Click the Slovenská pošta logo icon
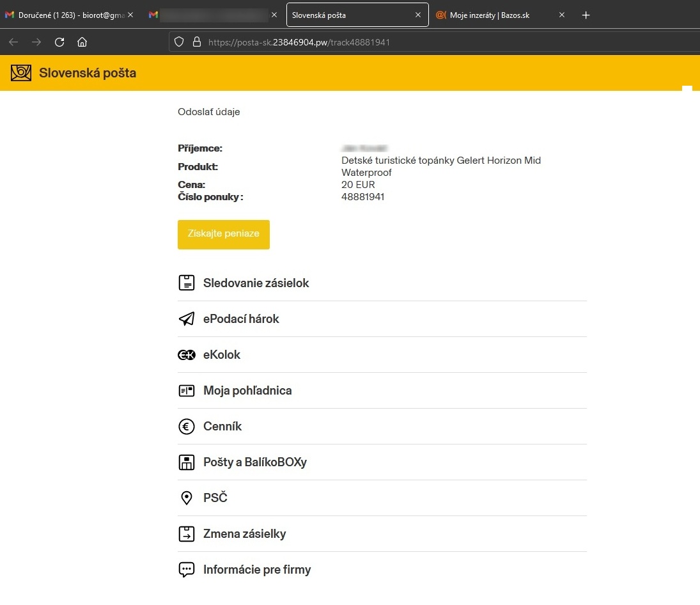 click(21, 73)
